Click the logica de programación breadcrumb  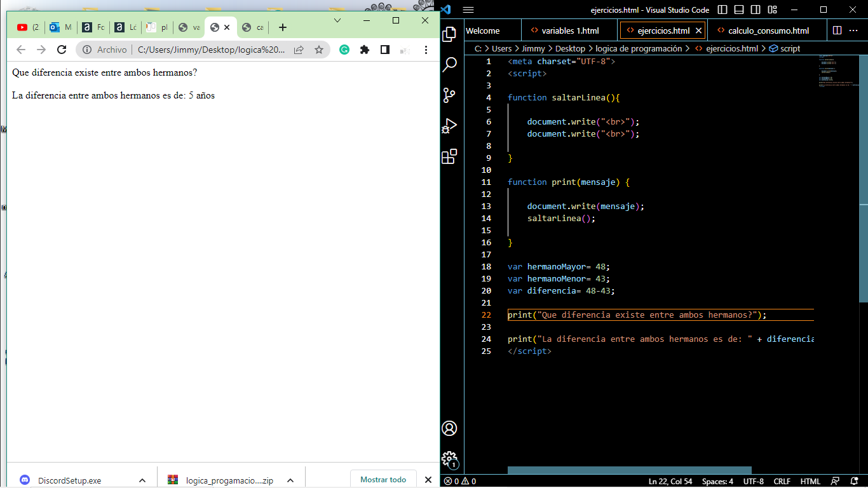(x=639, y=48)
